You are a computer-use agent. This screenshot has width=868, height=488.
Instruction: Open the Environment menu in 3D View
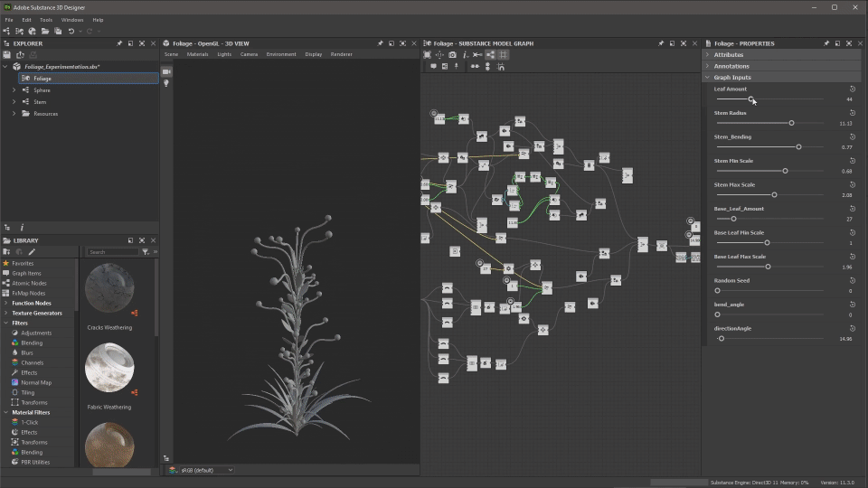point(281,54)
